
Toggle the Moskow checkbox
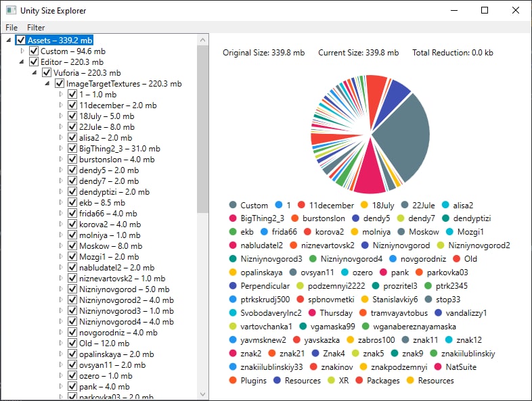tap(72, 245)
